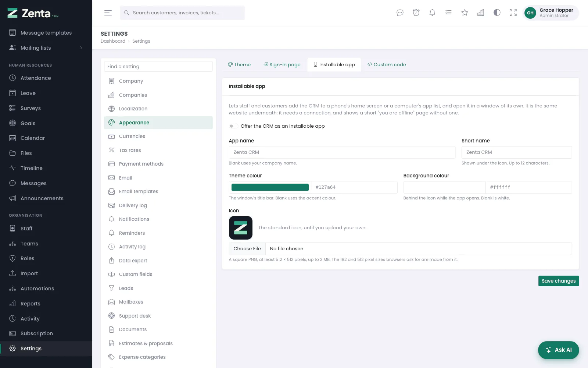
Task: Open Custom fields settings
Action: tap(158, 275)
